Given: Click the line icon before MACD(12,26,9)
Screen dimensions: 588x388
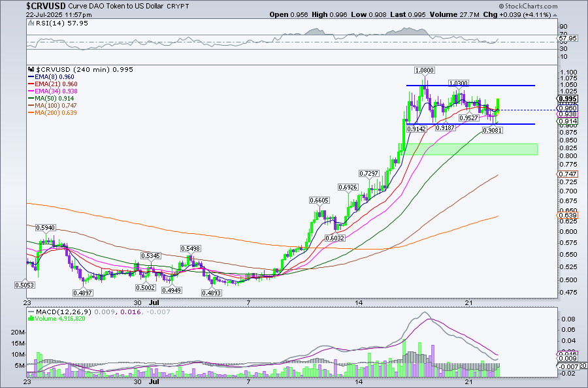Looking at the screenshot, I should (x=31, y=312).
